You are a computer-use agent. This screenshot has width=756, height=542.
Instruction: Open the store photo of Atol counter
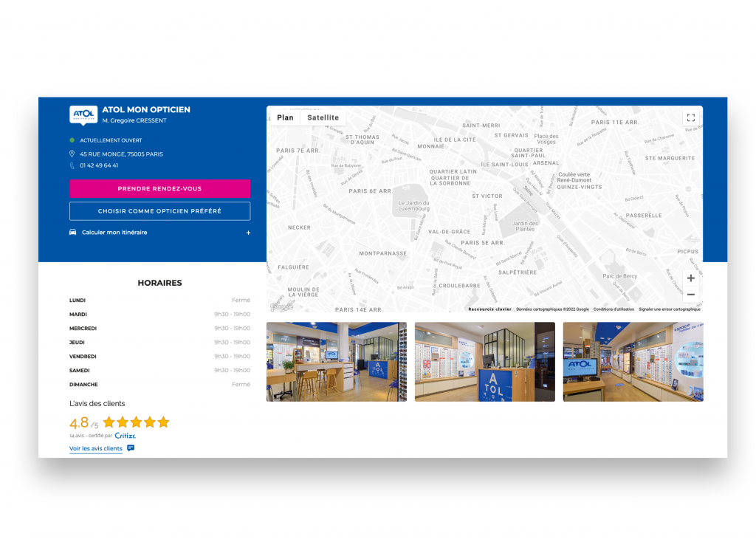pyautogui.click(x=484, y=362)
